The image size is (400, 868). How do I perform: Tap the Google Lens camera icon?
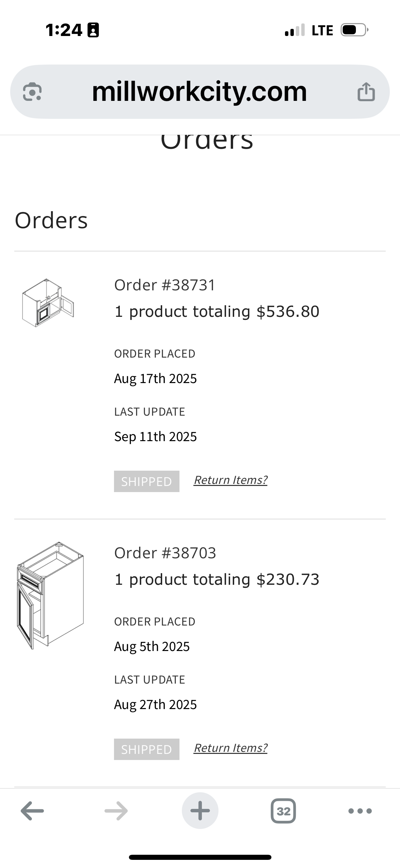click(x=32, y=92)
